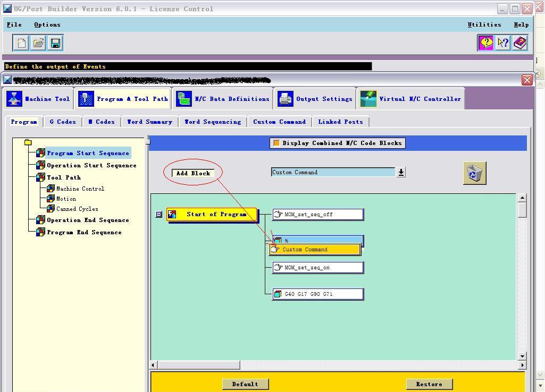The width and height of the screenshot is (545, 392).
Task: Select the % block in sequence
Action: [318, 240]
